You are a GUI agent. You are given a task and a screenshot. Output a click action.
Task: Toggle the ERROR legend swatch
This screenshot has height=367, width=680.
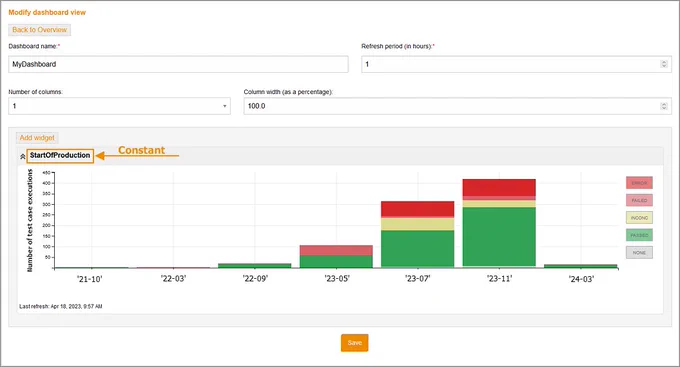pyautogui.click(x=639, y=183)
